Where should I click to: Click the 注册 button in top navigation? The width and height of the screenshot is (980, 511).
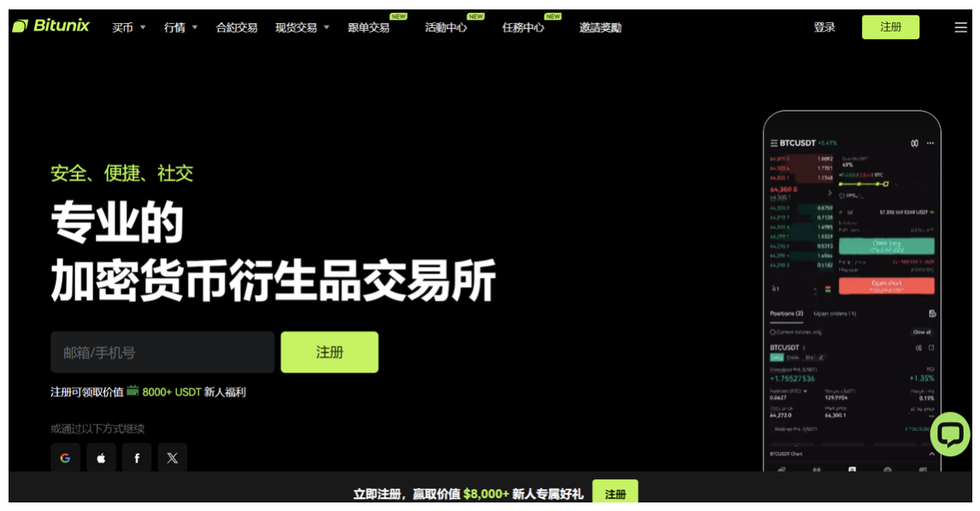pos(890,26)
